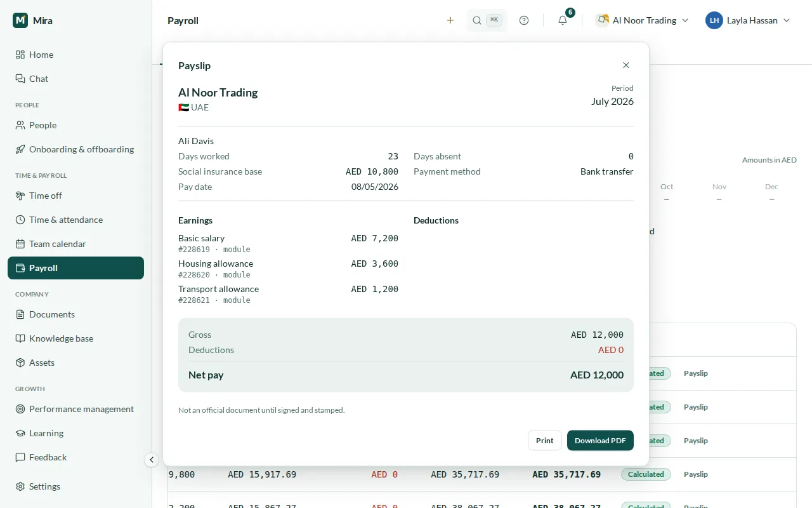
Task: Collapse the sidebar with the chevron button
Action: [x=151, y=460]
